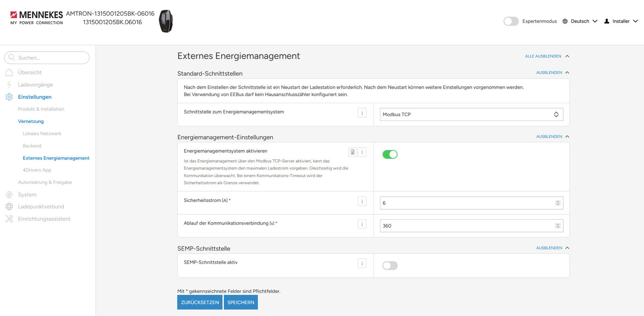Open System in sidebar
644x316 pixels.
click(x=27, y=195)
